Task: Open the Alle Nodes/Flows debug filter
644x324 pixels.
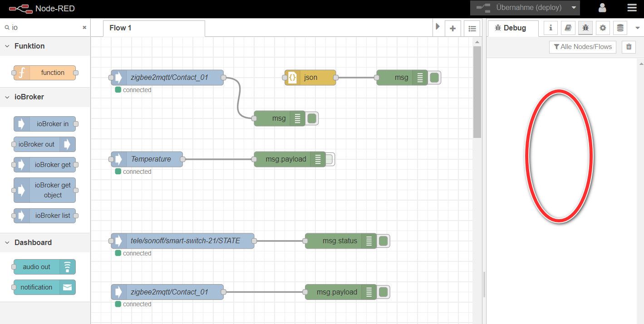Action: (x=583, y=47)
